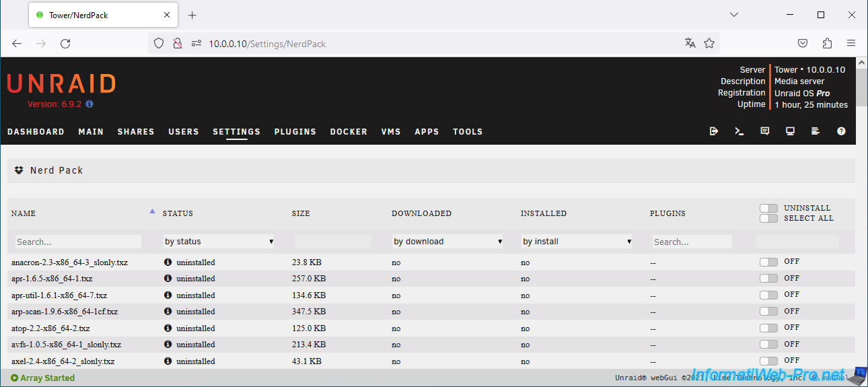Click info icon for axel-2.4 package
Image resolution: width=868 pixels, height=387 pixels.
pos(168,361)
